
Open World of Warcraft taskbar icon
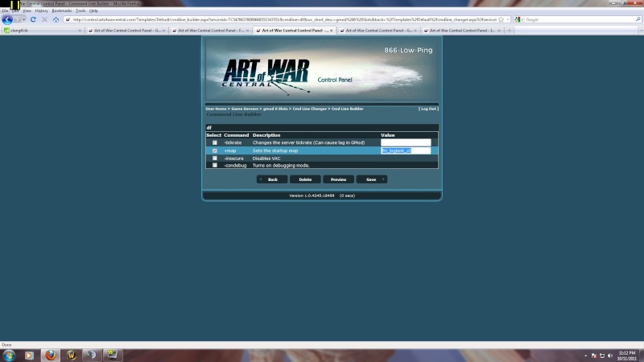click(x=71, y=355)
